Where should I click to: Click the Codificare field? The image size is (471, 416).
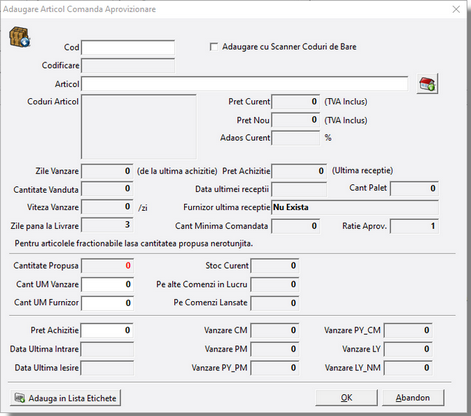tap(128, 66)
